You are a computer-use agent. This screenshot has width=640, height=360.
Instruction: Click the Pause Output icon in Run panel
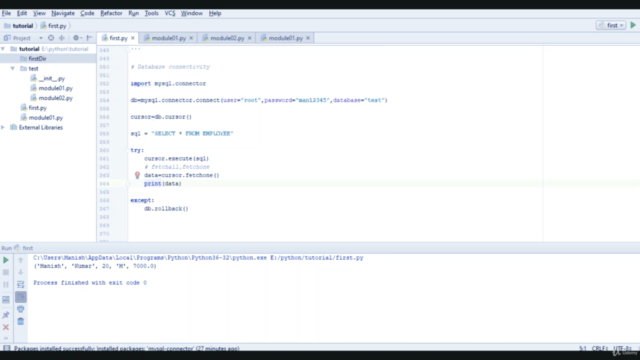click(6, 284)
